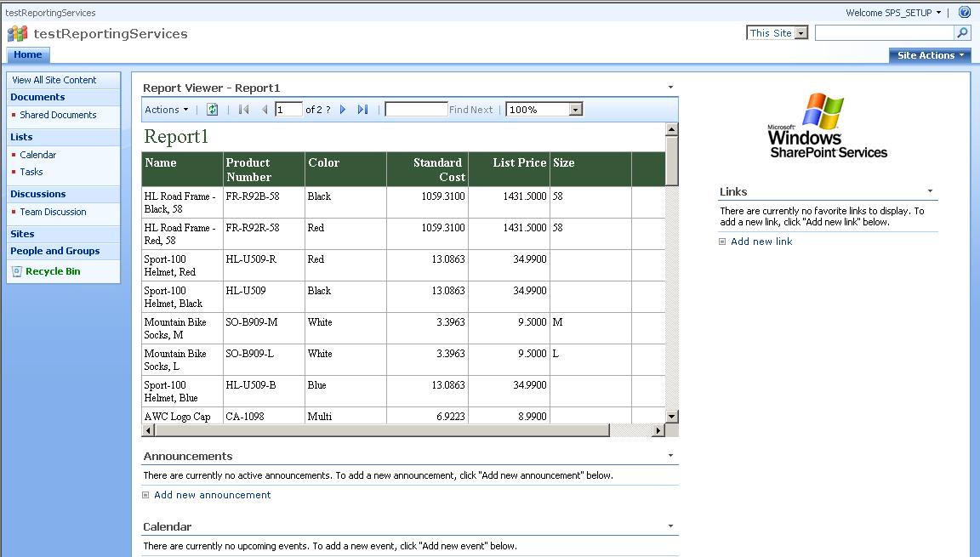
Task: Open the Recycle Bin link
Action: (53, 271)
